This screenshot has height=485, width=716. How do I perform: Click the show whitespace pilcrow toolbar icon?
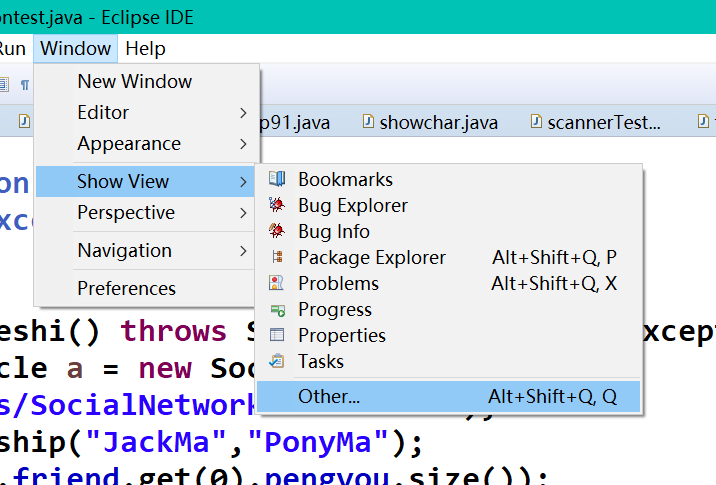click(25, 85)
